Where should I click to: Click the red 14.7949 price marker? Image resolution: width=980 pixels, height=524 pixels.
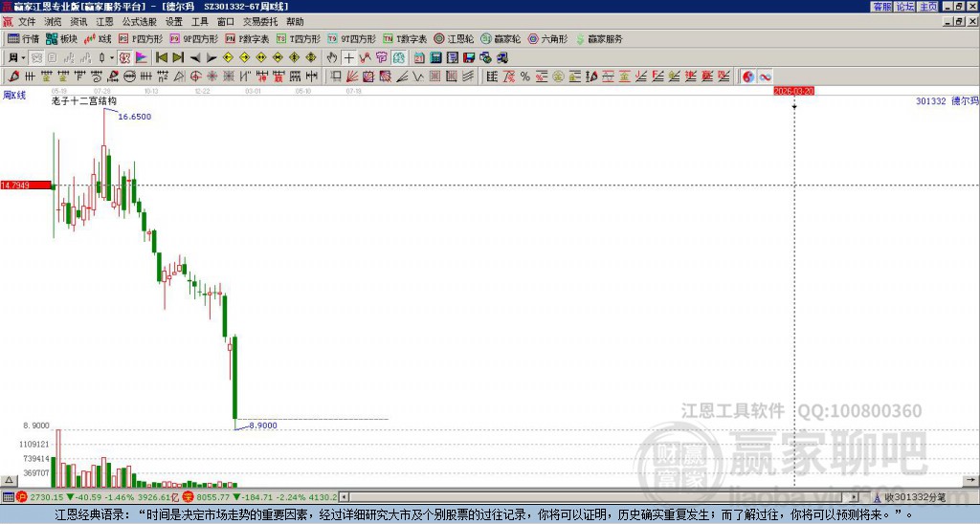pos(26,186)
